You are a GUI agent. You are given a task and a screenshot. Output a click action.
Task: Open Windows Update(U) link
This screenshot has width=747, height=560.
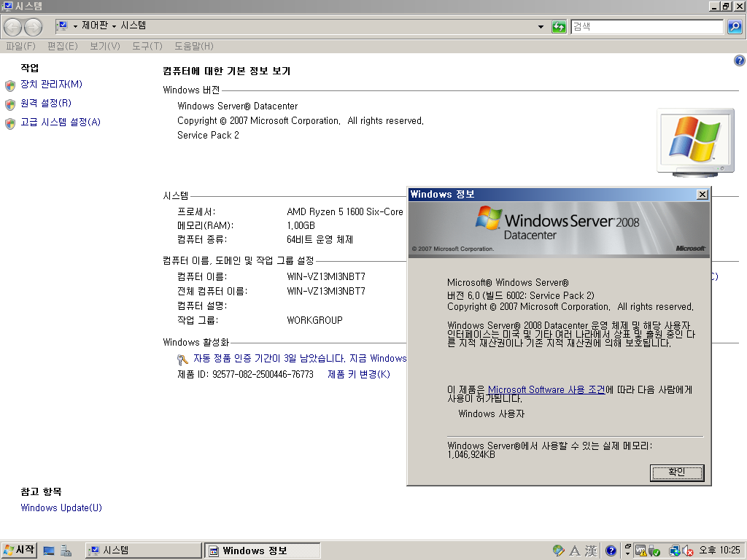[61, 507]
